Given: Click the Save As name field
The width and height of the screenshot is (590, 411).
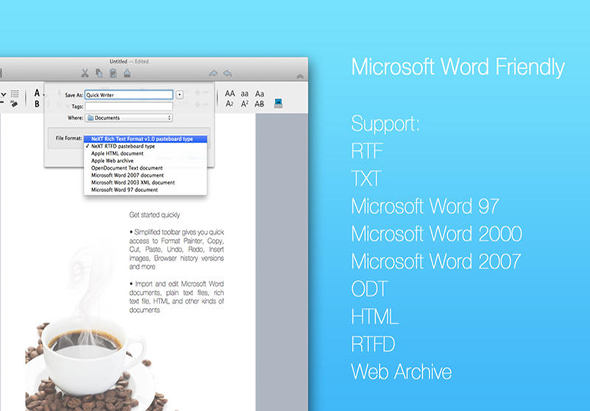Looking at the screenshot, I should tap(129, 95).
